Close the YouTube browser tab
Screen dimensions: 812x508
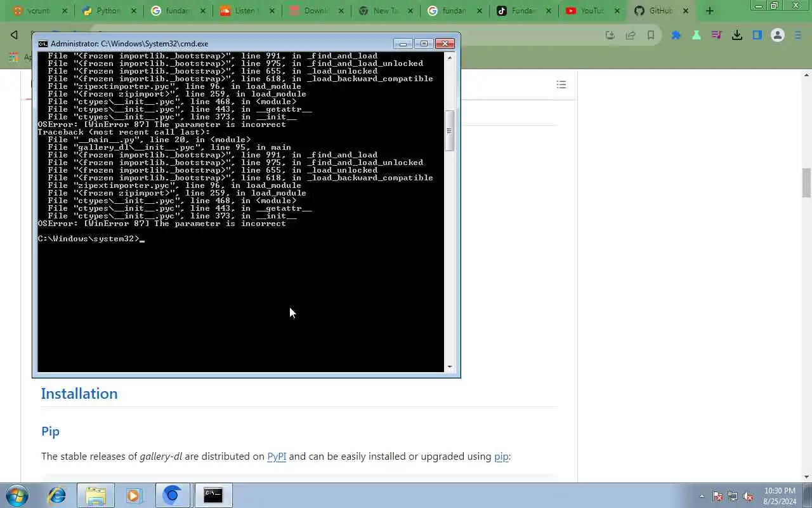[x=617, y=11]
